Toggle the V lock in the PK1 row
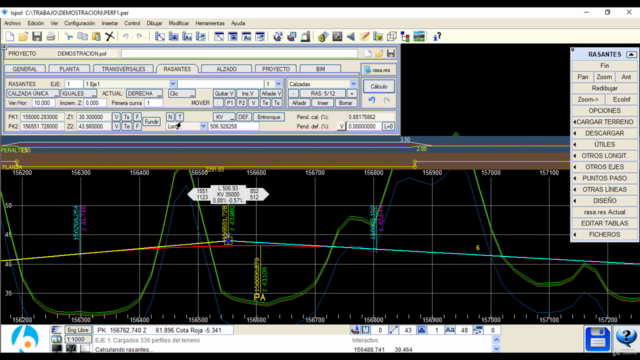The image size is (640, 360). 116,117
